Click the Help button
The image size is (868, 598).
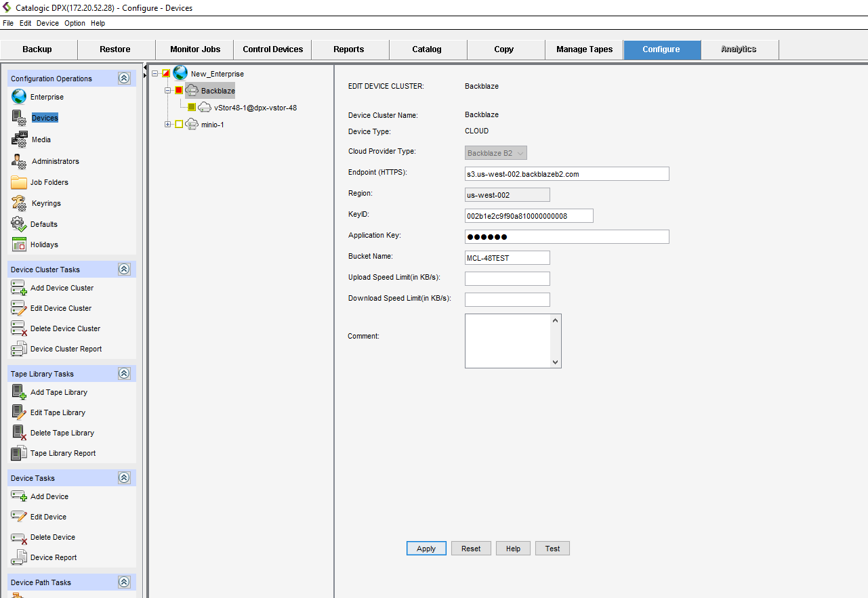513,549
